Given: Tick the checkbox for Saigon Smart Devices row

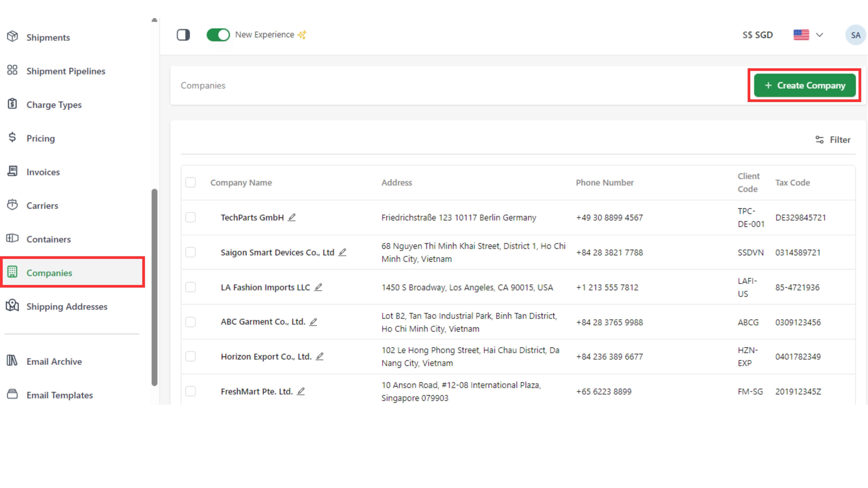Looking at the screenshot, I should click(190, 252).
